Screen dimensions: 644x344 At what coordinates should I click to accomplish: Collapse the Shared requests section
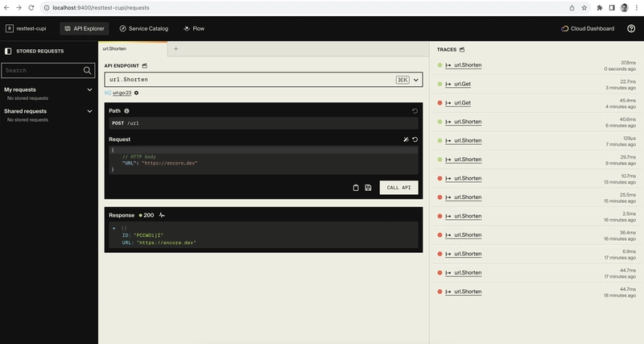89,111
